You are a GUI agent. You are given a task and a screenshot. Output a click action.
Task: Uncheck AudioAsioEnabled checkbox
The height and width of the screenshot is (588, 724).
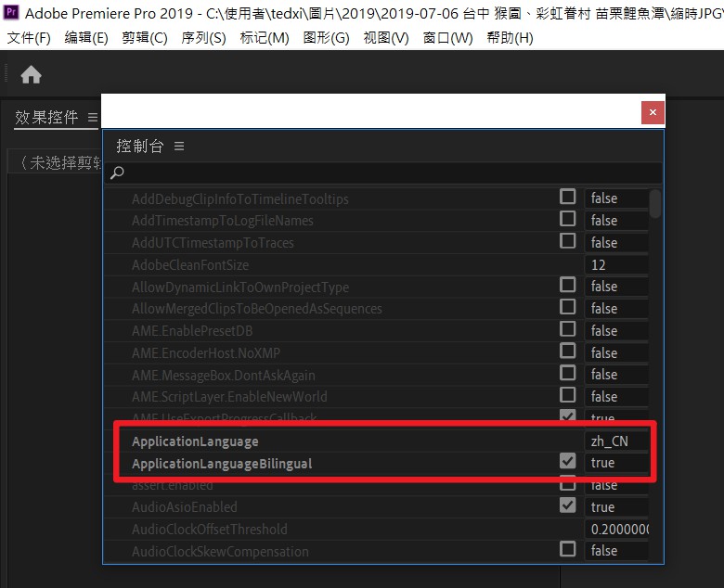(567, 505)
